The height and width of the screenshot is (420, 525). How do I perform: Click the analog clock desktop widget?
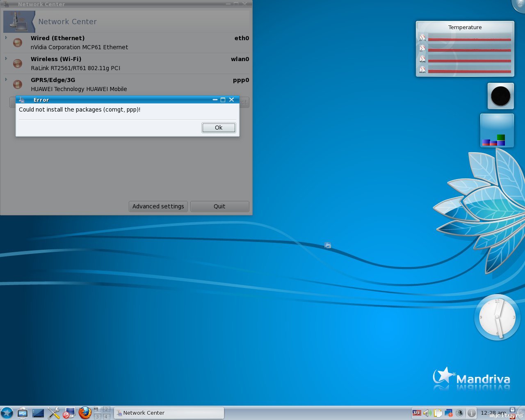[497, 317]
